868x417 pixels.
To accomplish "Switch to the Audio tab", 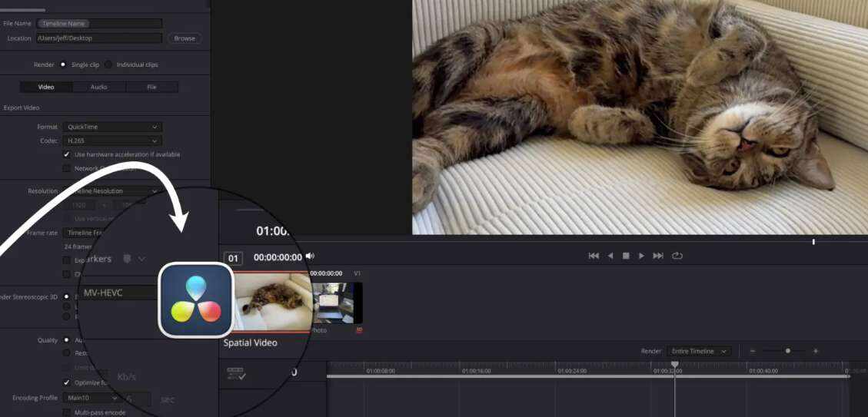I will click(x=99, y=88).
